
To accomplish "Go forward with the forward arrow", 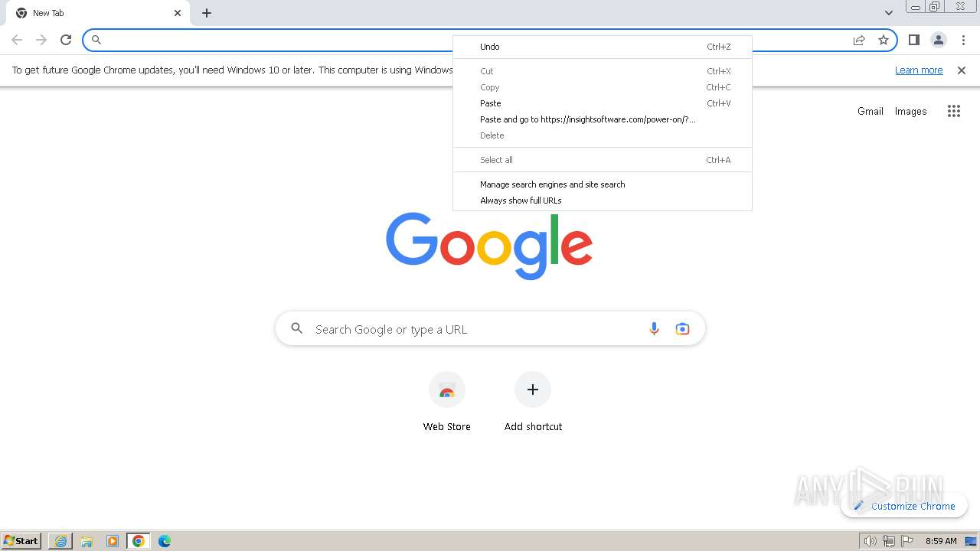I will point(41,40).
